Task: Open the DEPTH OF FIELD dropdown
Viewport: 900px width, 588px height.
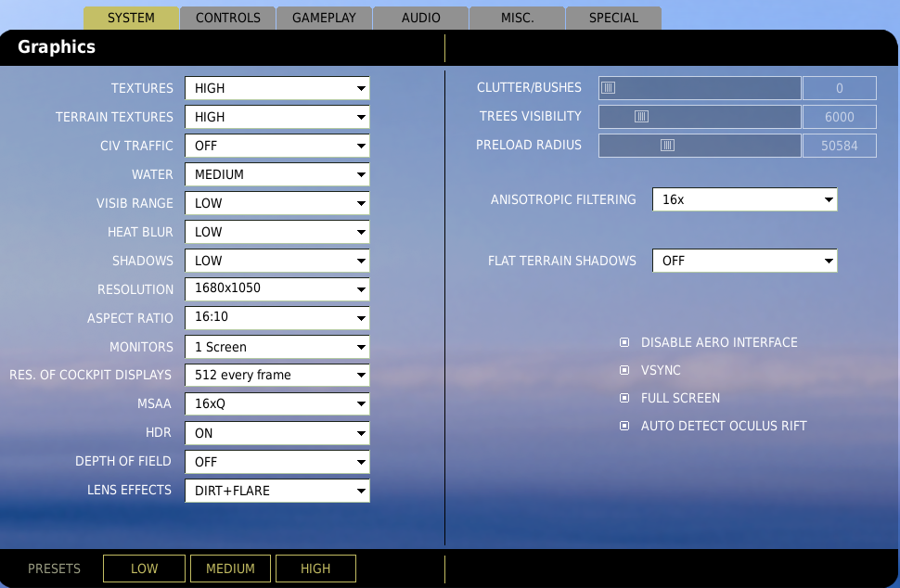Action: 277,462
